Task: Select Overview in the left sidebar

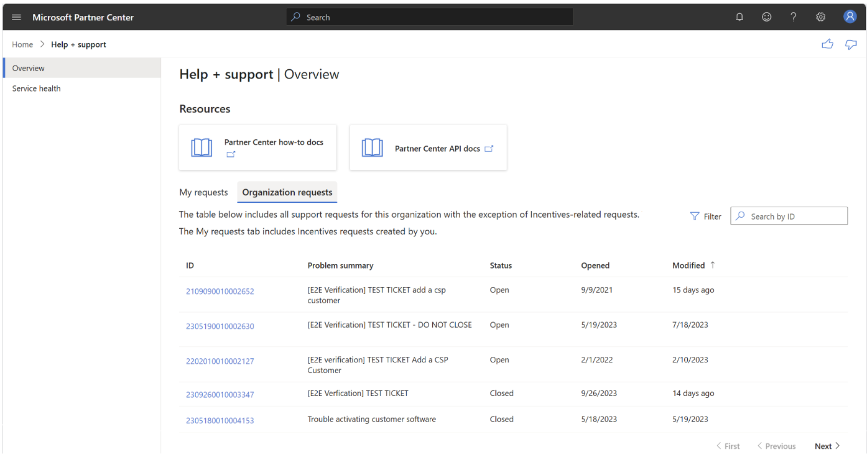Action: click(x=28, y=68)
